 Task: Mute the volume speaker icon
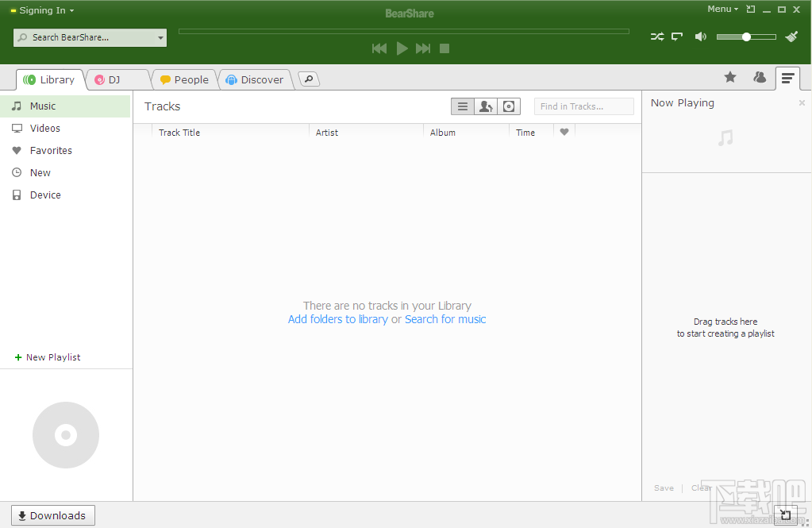coord(701,37)
